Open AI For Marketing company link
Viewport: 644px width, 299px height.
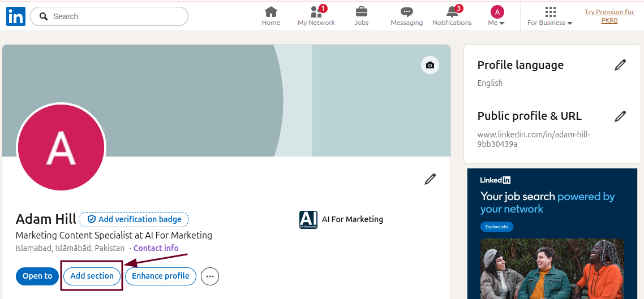pos(353,219)
